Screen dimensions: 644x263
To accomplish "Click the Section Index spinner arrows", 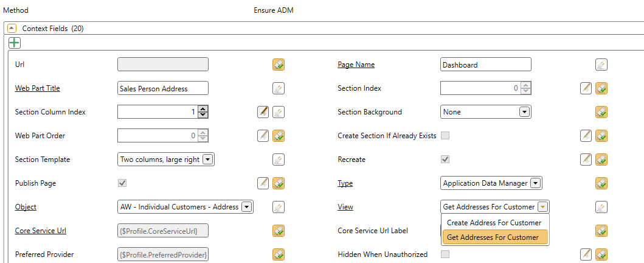I will coord(525,88).
